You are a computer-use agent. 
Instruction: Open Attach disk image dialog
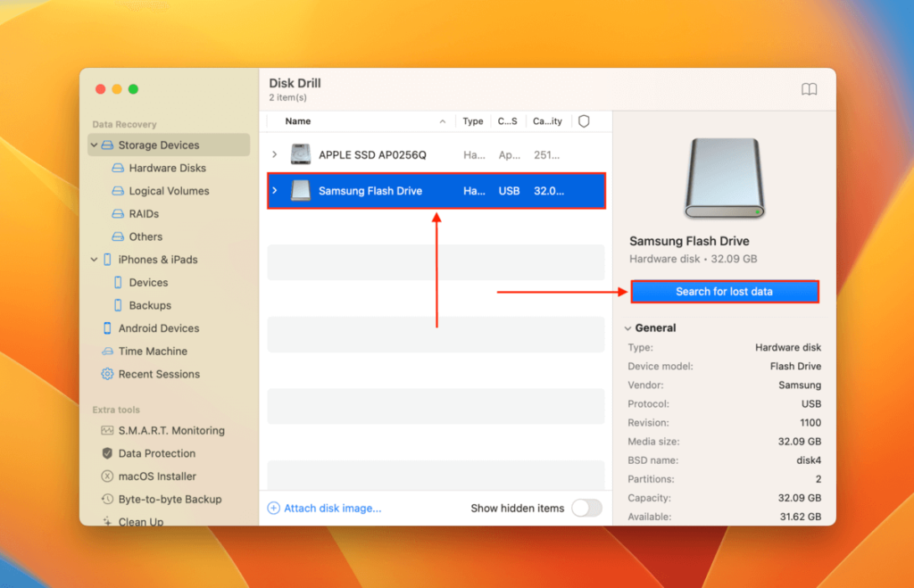(x=325, y=507)
